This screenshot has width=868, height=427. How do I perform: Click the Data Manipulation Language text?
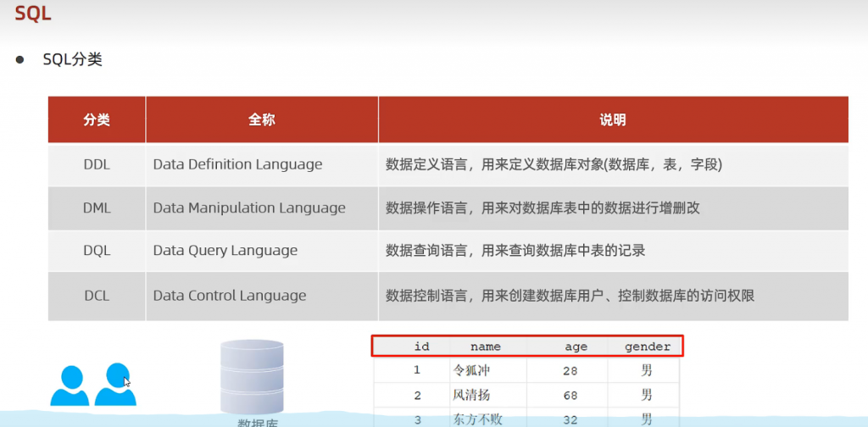(x=249, y=208)
